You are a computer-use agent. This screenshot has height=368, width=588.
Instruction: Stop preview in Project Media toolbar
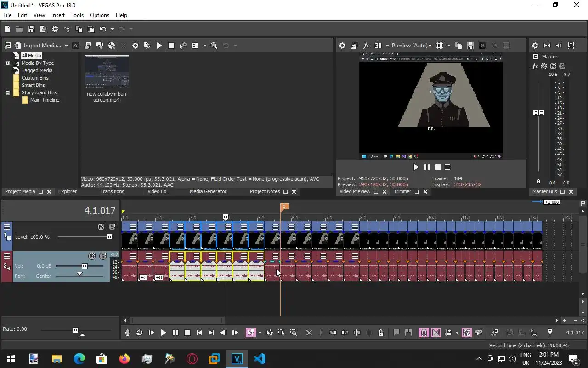(171, 46)
